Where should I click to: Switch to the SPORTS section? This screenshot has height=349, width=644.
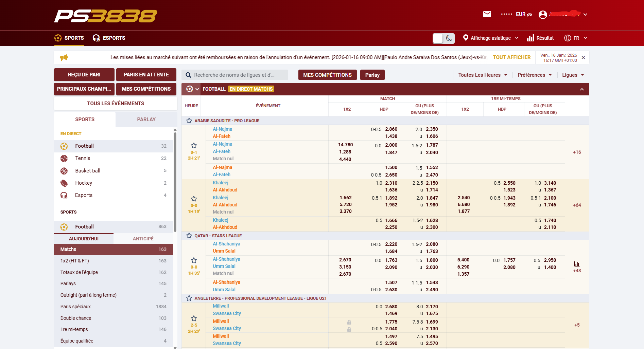(69, 38)
